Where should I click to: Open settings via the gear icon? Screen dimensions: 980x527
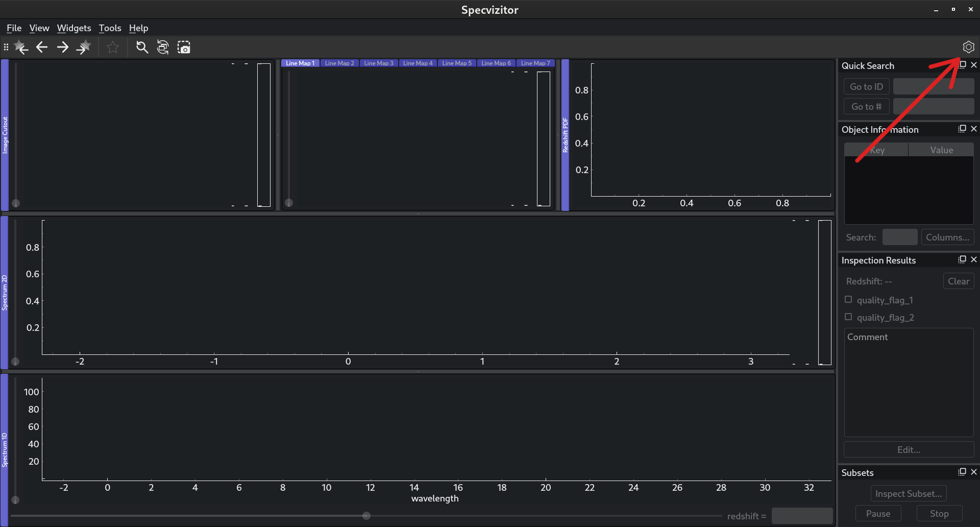coord(968,47)
